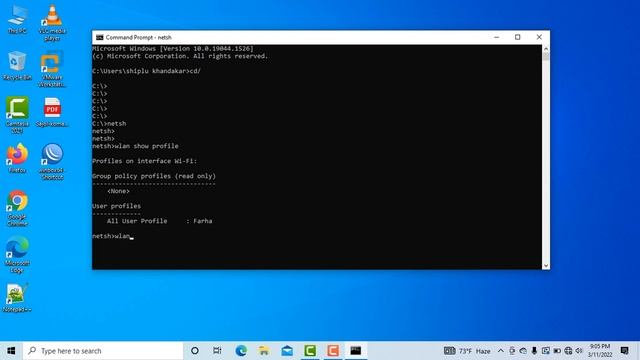Open Task View on taskbar
640x360 pixels.
217,351
